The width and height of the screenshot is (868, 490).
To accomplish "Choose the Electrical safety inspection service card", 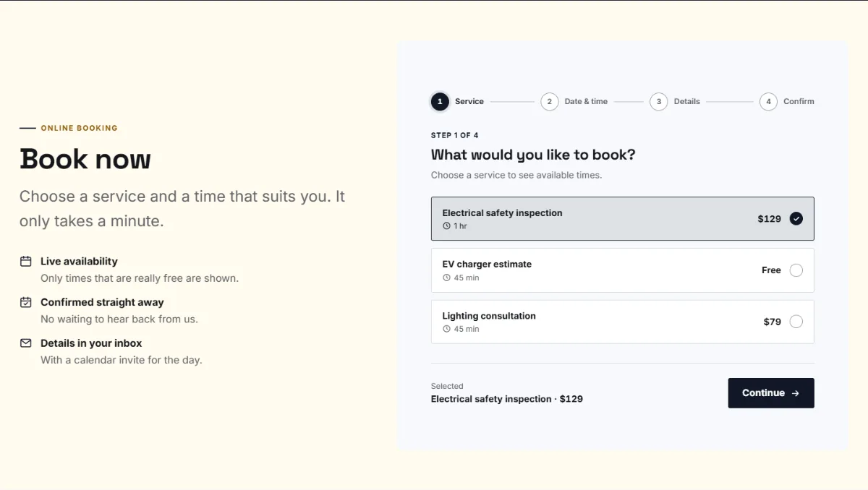I will 623,219.
